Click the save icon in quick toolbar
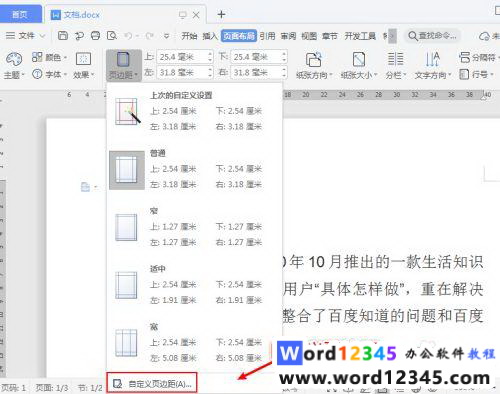 coord(63,35)
